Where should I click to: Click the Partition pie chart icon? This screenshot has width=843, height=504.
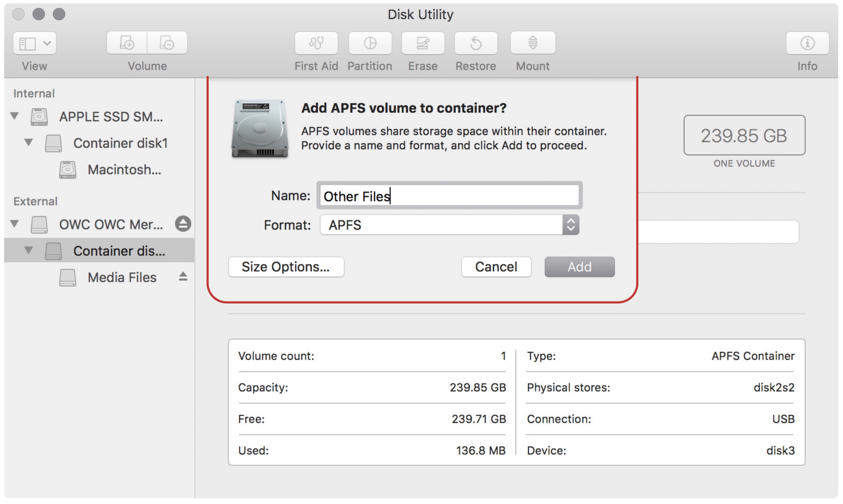point(370,43)
